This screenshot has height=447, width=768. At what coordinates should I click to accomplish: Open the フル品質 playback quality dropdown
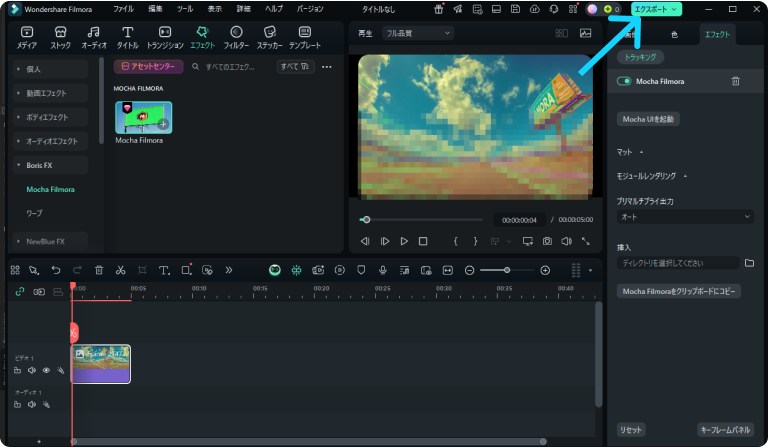coord(418,33)
